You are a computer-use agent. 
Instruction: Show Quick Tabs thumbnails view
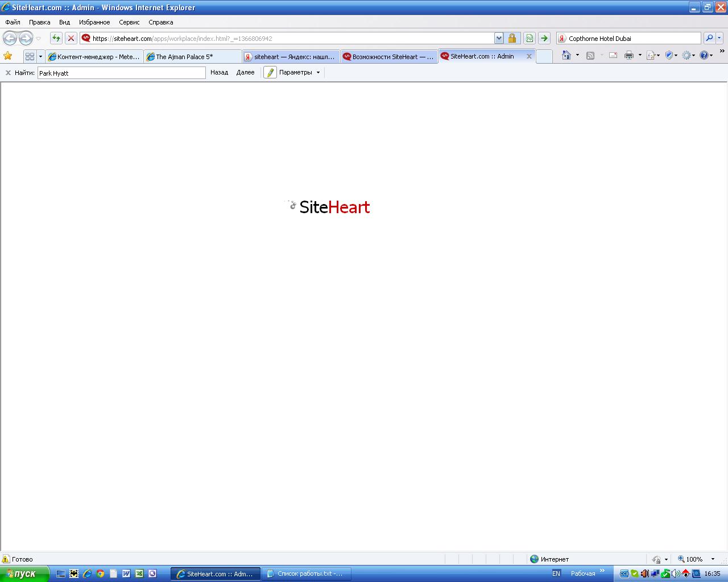[30, 56]
